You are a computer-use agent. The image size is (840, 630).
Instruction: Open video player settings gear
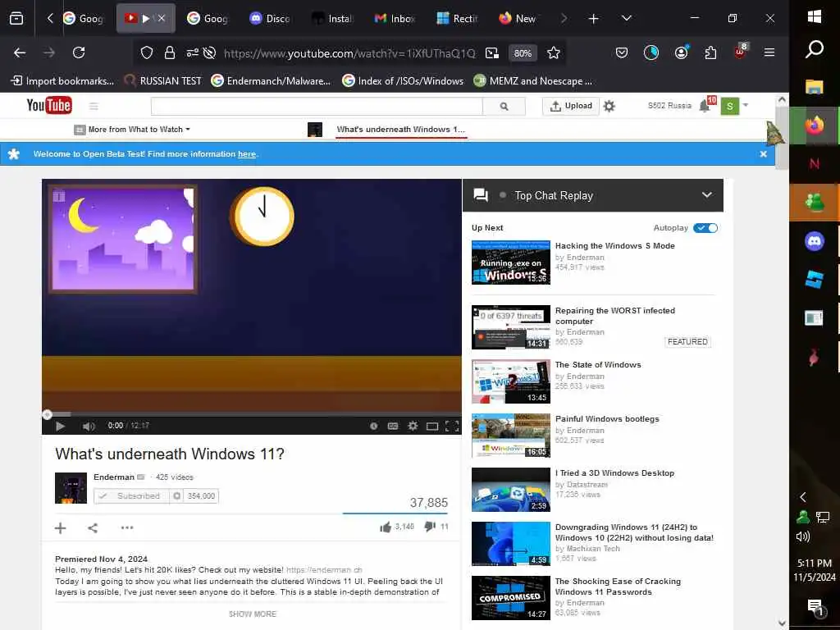tap(413, 426)
